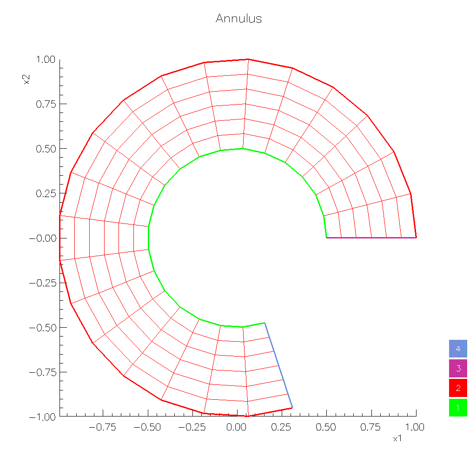This screenshot has height=476, width=476.
Task: Click the plot title "Annulus"
Action: pyautogui.click(x=238, y=19)
